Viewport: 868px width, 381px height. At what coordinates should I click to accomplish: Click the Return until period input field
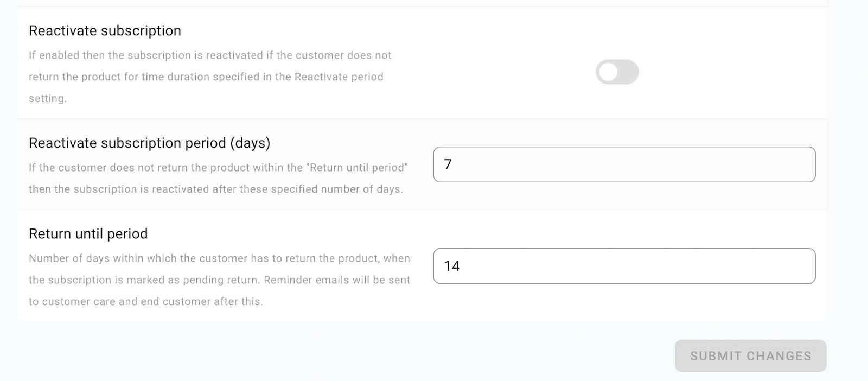point(624,266)
